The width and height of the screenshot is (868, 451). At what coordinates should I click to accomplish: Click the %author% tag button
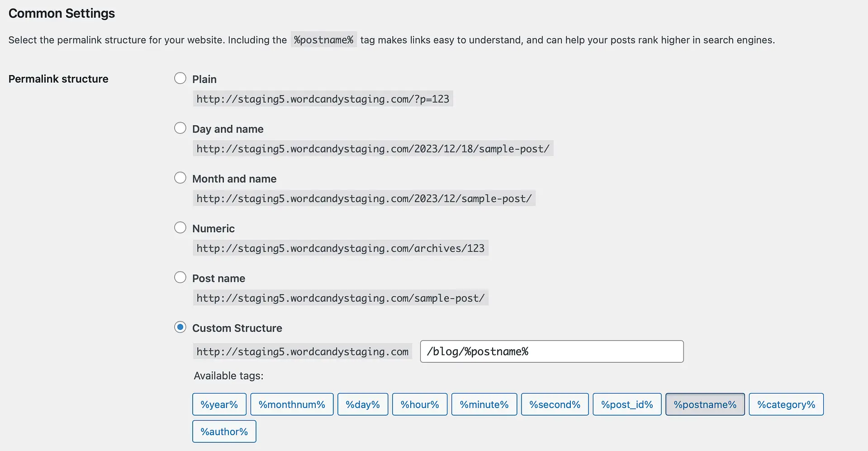tap(224, 432)
